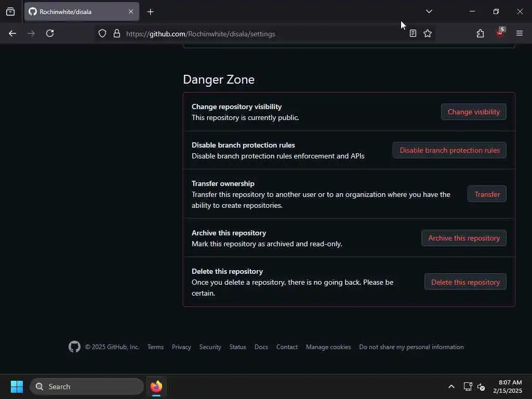Close the Rochinwhite/disala tab

[131, 11]
